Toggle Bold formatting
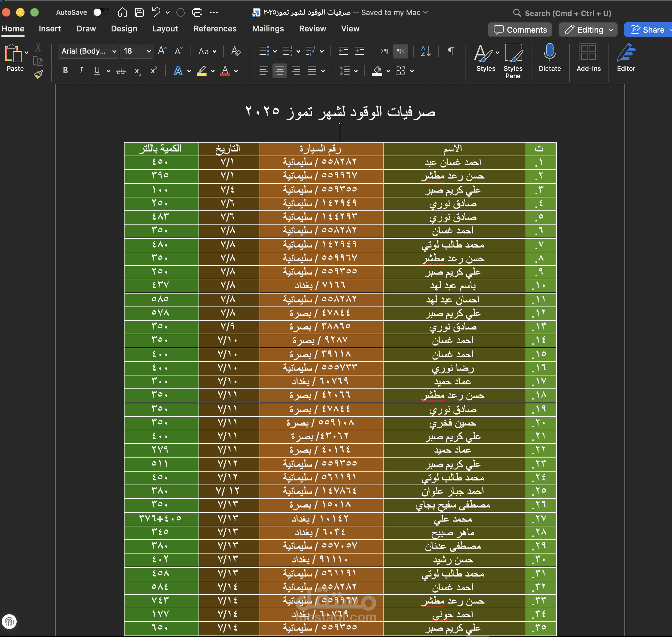The image size is (672, 637). (65, 71)
